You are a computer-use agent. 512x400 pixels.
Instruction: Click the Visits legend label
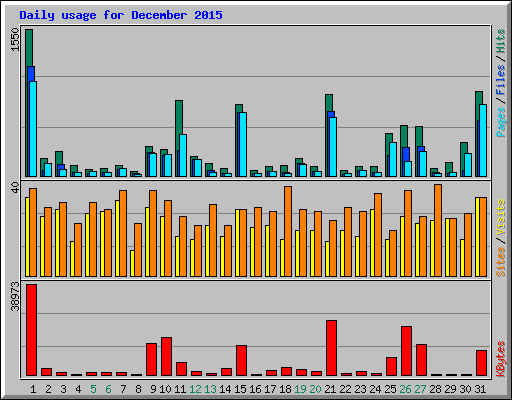tap(501, 218)
